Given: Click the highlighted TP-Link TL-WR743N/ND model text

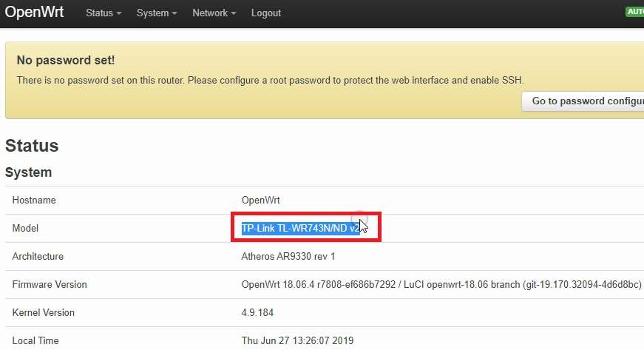Looking at the screenshot, I should pyautogui.click(x=299, y=229).
